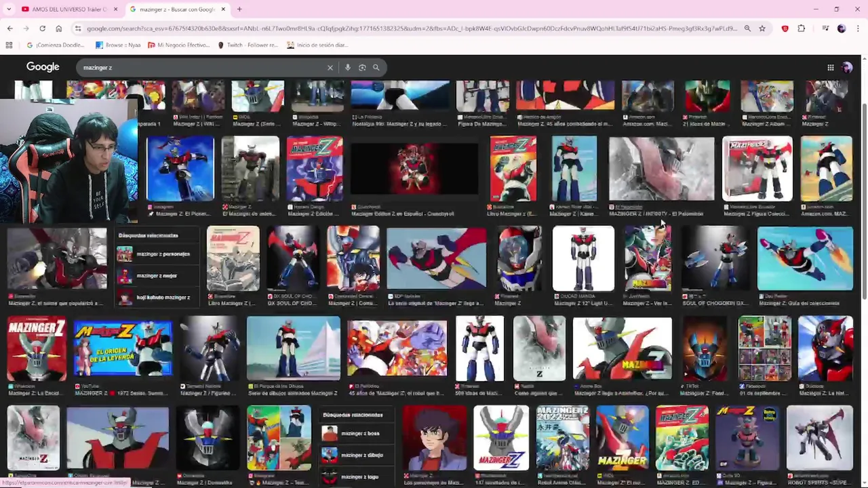
Task: Open the Apps grid in bookmarks bar
Action: coord(9,45)
